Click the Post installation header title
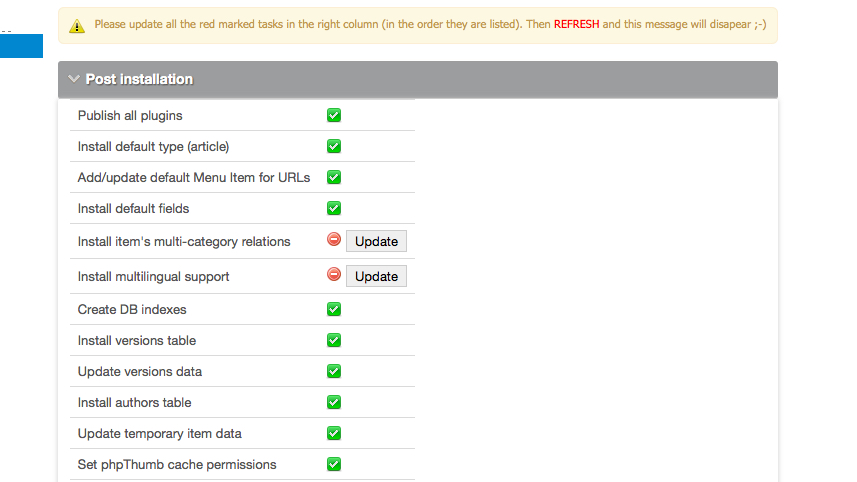The image size is (857, 482). (139, 79)
